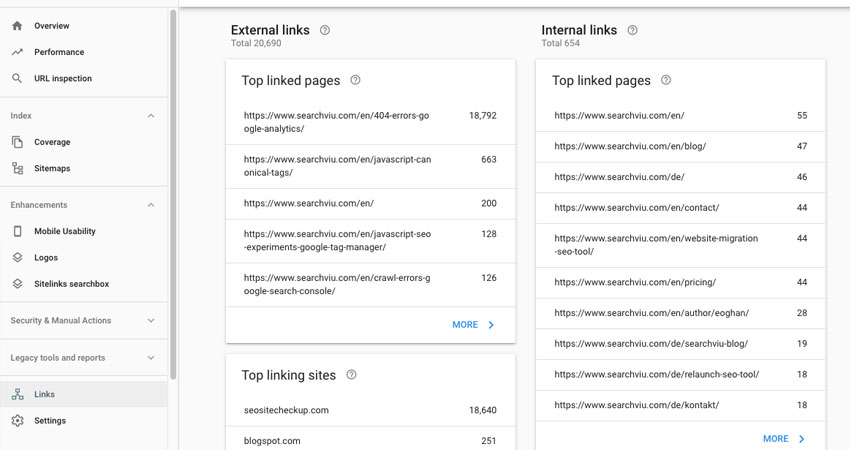The image size is (850, 450).
Task: Open the javascript-canonical-tags row
Action: [x=370, y=166]
